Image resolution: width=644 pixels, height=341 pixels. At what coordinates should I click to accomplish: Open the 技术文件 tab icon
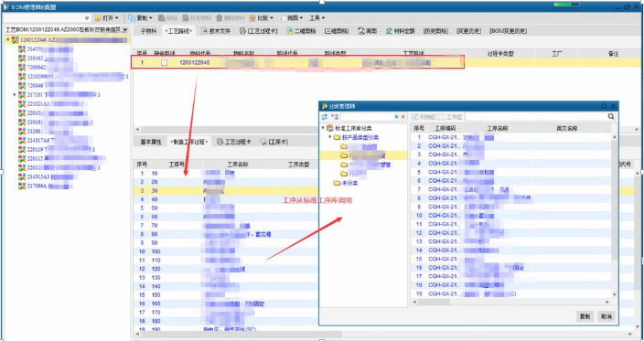click(x=205, y=31)
